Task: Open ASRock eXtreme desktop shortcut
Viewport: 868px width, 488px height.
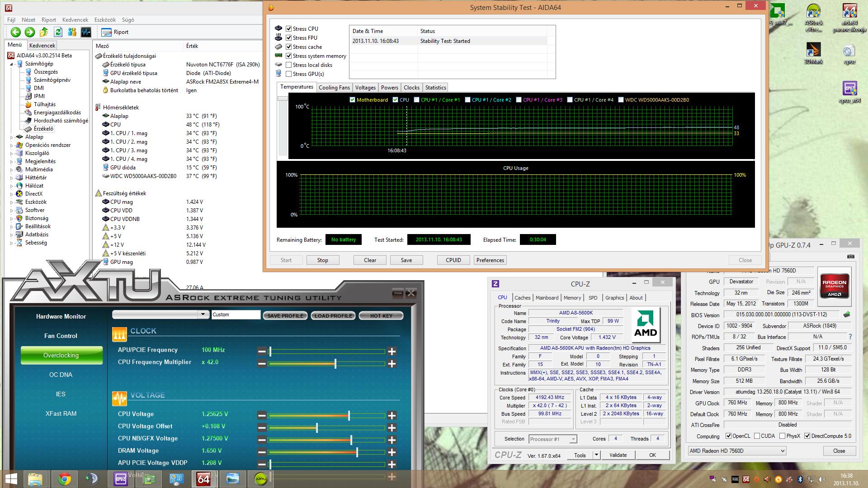Action: tap(813, 18)
